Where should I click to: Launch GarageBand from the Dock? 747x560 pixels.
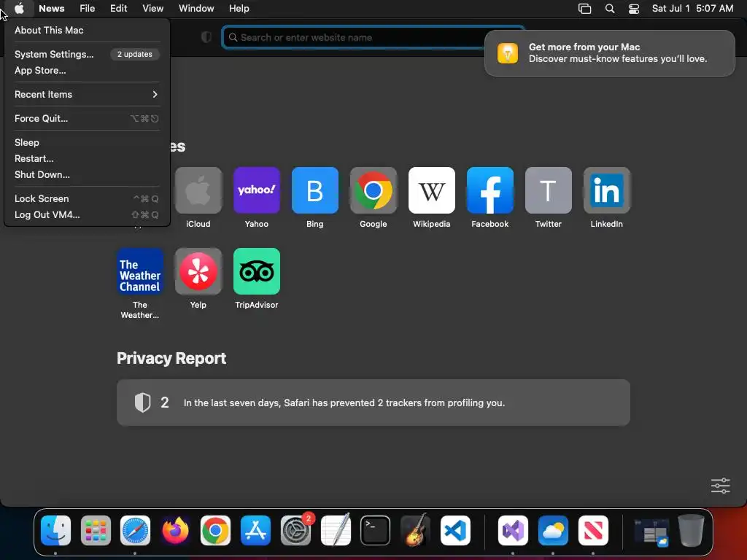415,531
